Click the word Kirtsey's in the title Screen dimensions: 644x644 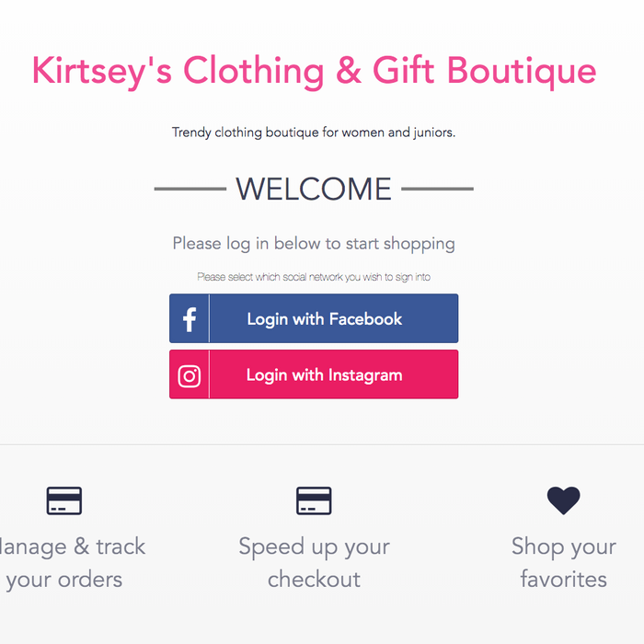101,71
